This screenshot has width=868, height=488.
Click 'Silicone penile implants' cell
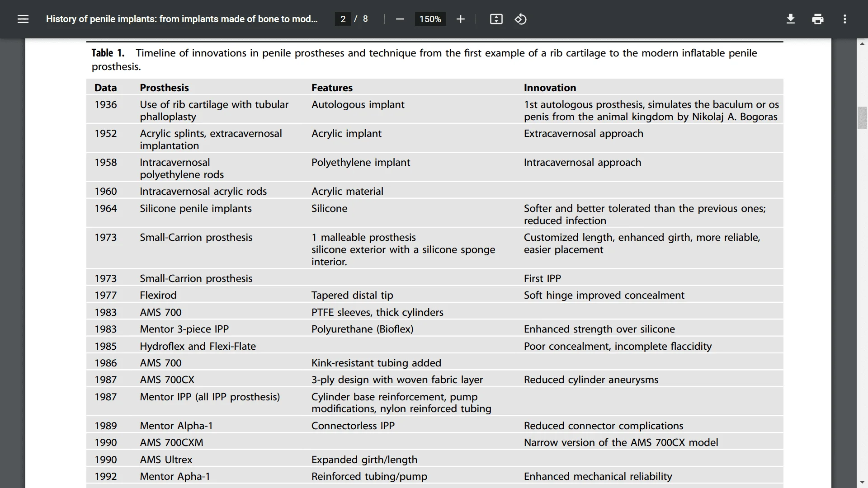pos(195,208)
